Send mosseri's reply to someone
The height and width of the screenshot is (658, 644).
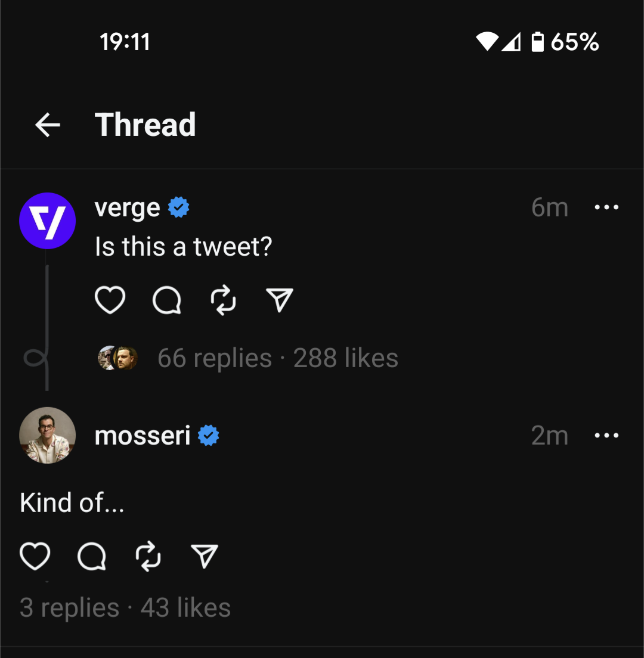point(205,557)
